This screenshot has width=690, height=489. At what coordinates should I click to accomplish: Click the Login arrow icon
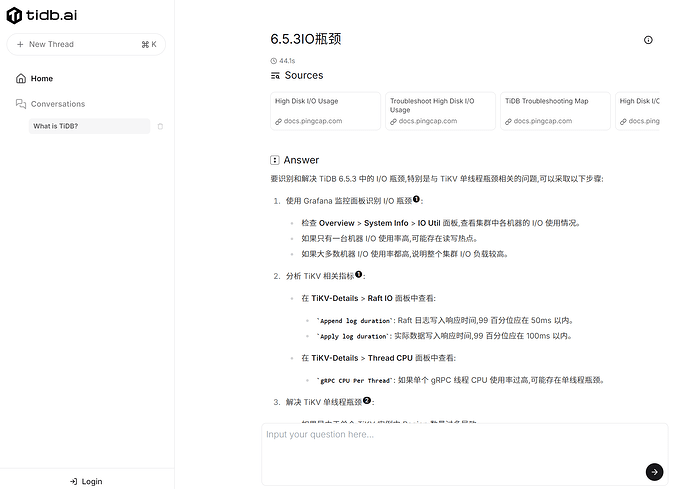[73, 482]
